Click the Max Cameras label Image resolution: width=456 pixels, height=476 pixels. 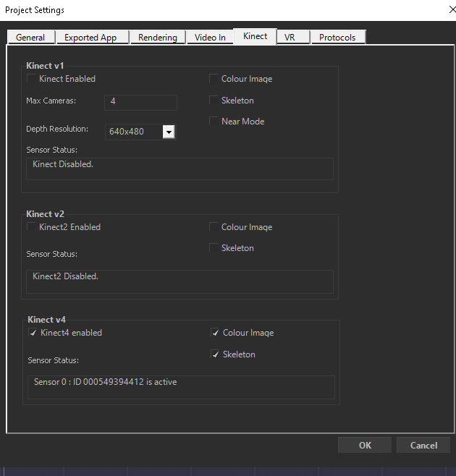tap(51, 101)
